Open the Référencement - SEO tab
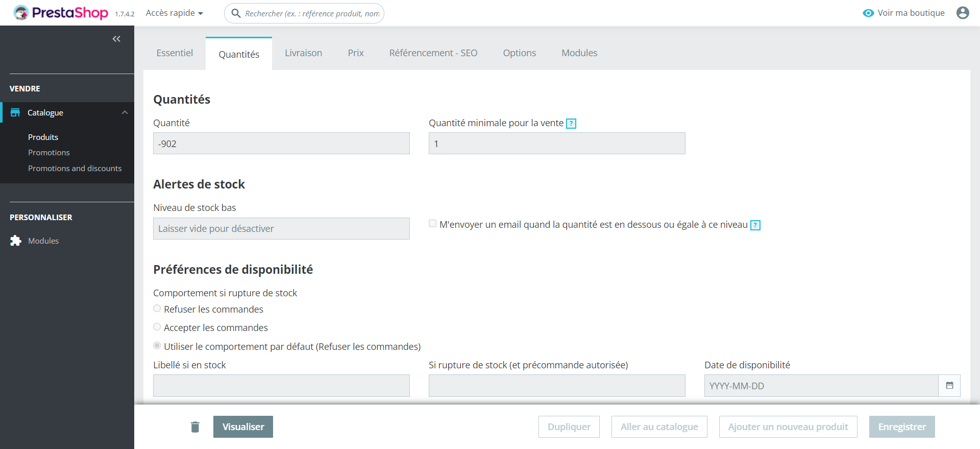This screenshot has height=449, width=980. [433, 53]
